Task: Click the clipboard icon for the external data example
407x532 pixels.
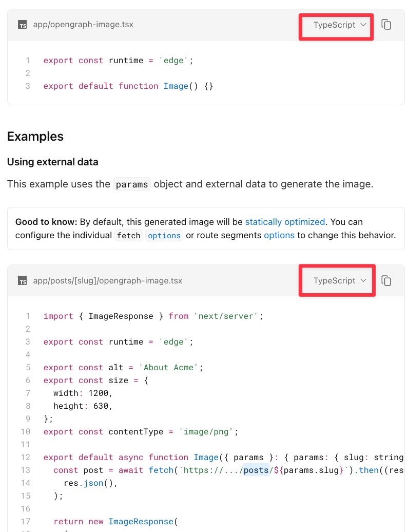Action: coord(386,280)
